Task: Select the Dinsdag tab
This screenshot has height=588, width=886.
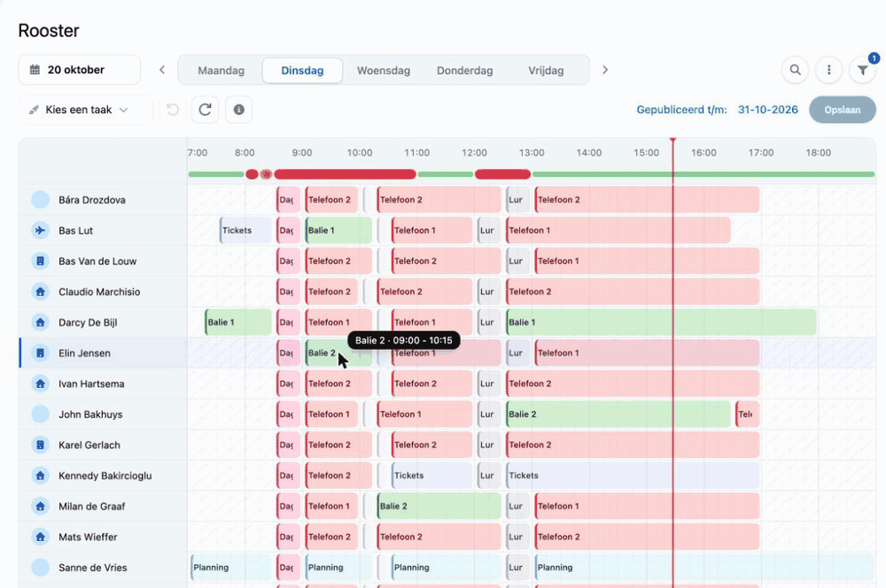Action: pos(302,71)
